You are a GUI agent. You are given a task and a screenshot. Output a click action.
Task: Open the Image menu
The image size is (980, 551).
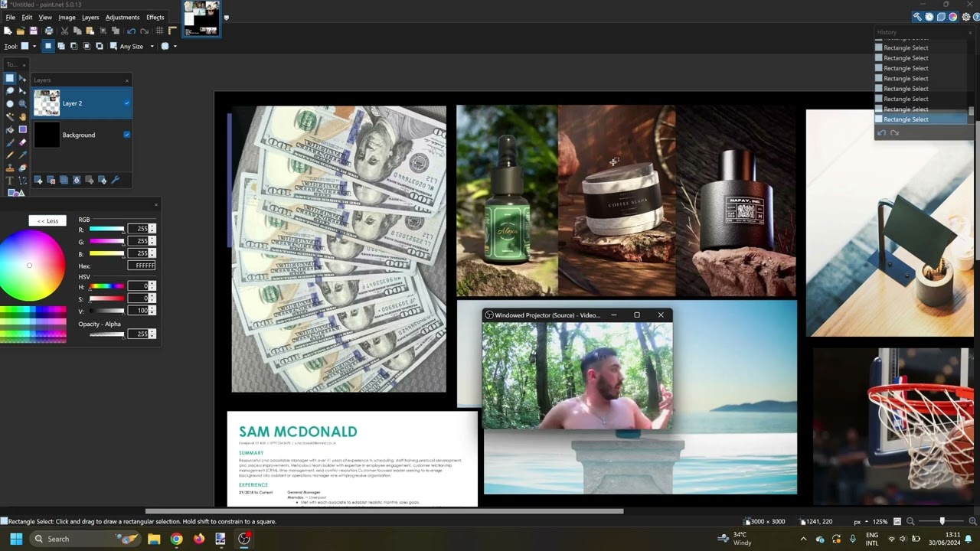pos(67,17)
